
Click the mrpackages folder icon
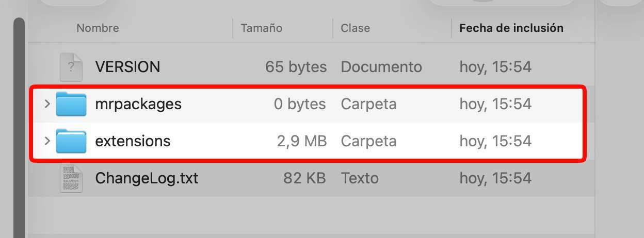click(x=71, y=104)
